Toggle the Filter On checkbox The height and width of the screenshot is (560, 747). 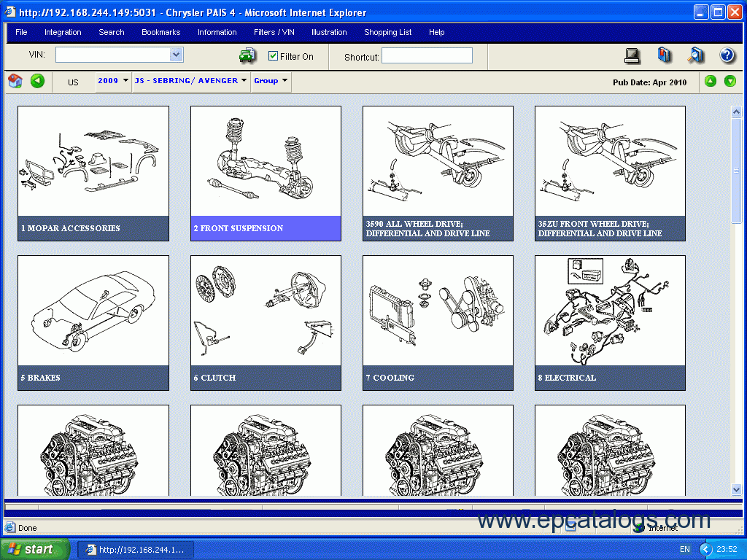273,55
